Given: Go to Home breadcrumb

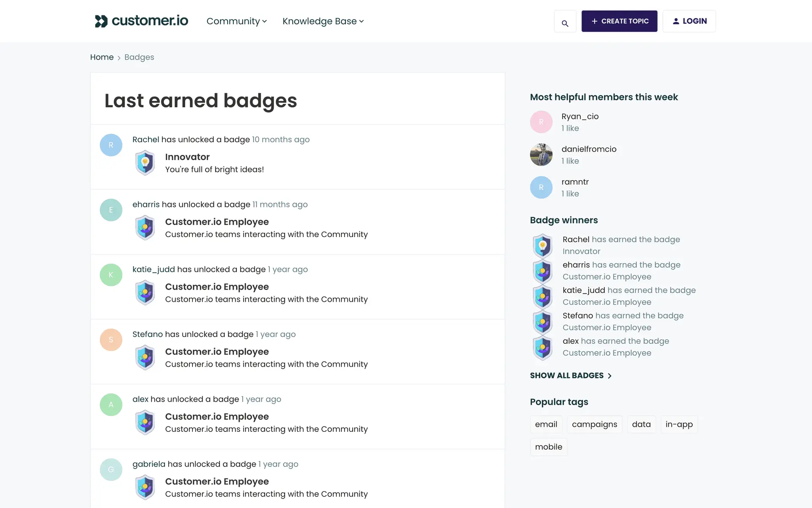Looking at the screenshot, I should [101, 57].
